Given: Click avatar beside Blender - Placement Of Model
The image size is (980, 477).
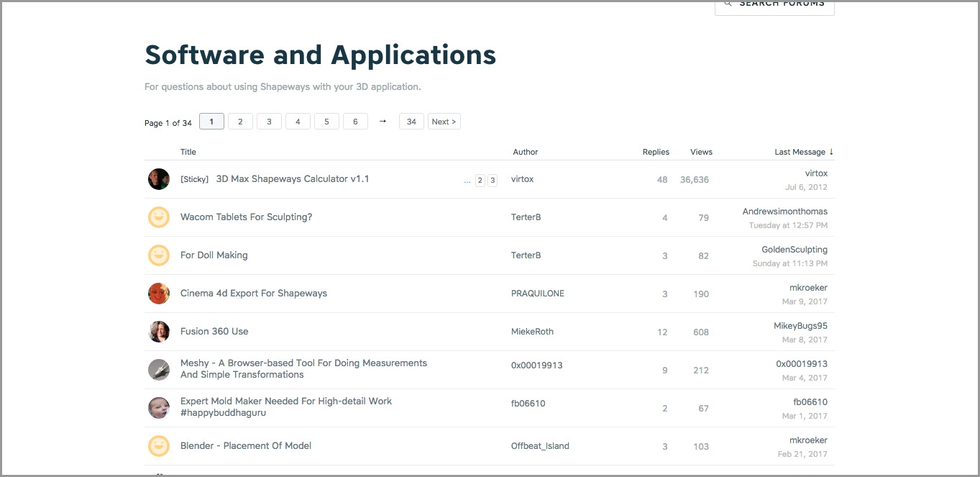Looking at the screenshot, I should tap(159, 446).
